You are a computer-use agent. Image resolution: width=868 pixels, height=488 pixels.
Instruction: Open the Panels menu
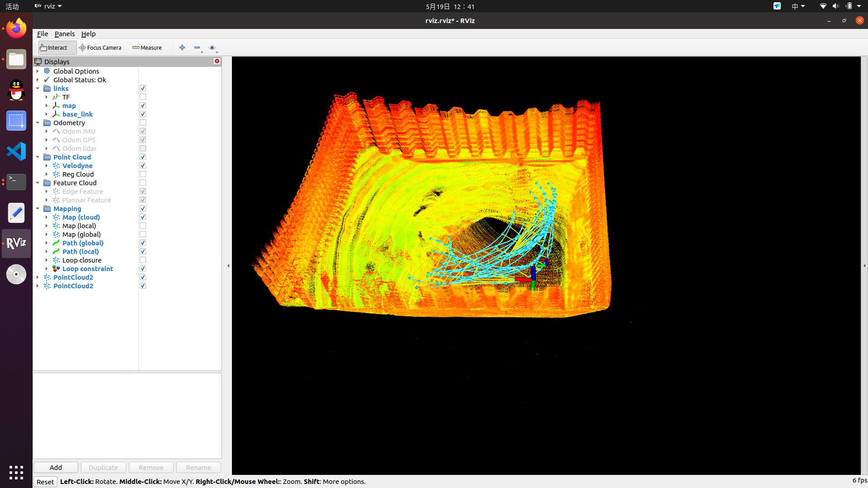[x=65, y=34]
